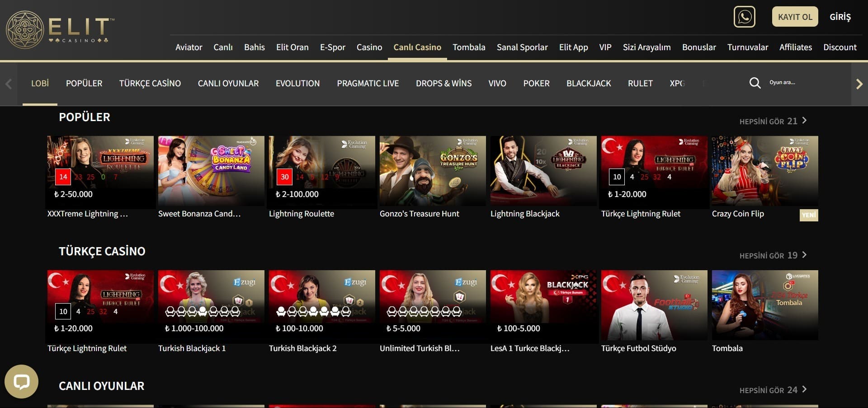Launch Gonzo's Treasure Hunt game
868x408 pixels.
click(x=432, y=171)
